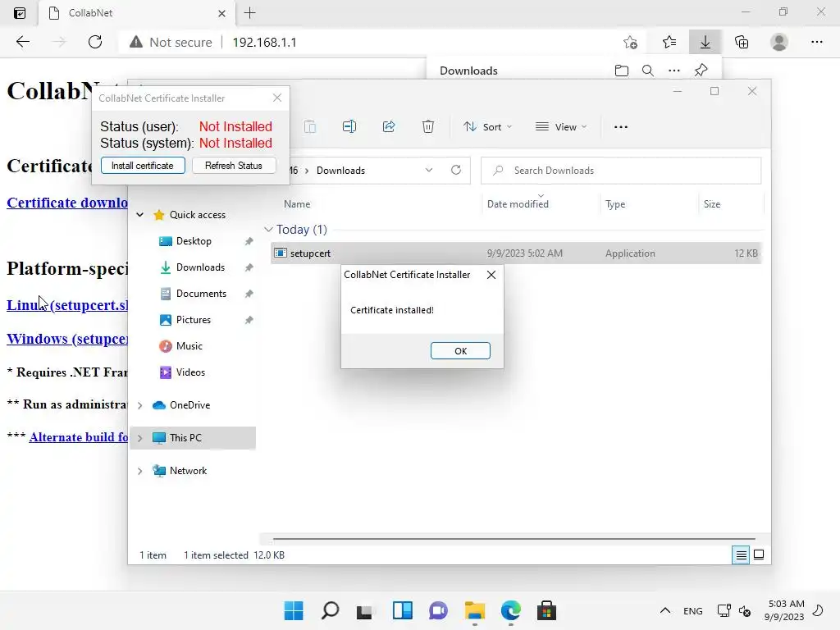This screenshot has width=840, height=630.
Task: Open Music in the navigation pane
Action: 189,346
